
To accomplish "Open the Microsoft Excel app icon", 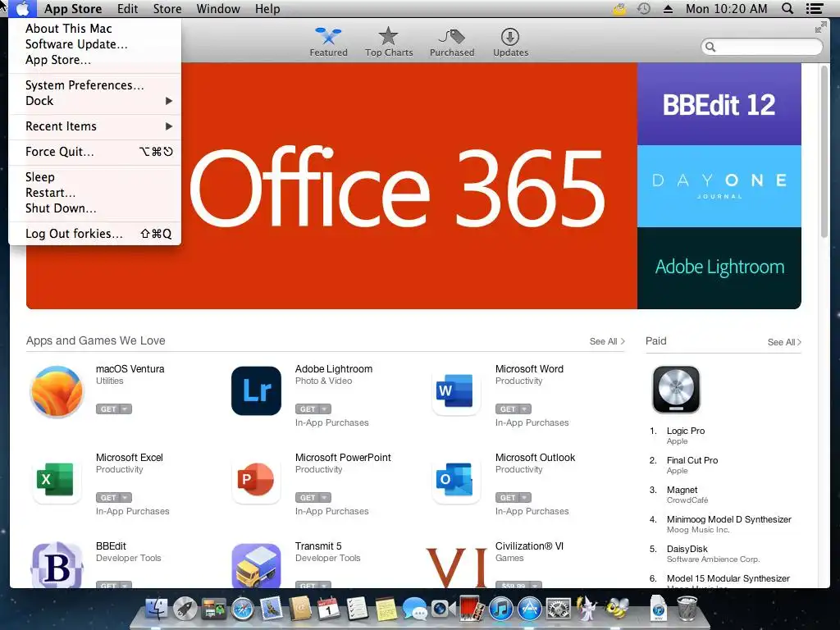I will [x=57, y=479].
